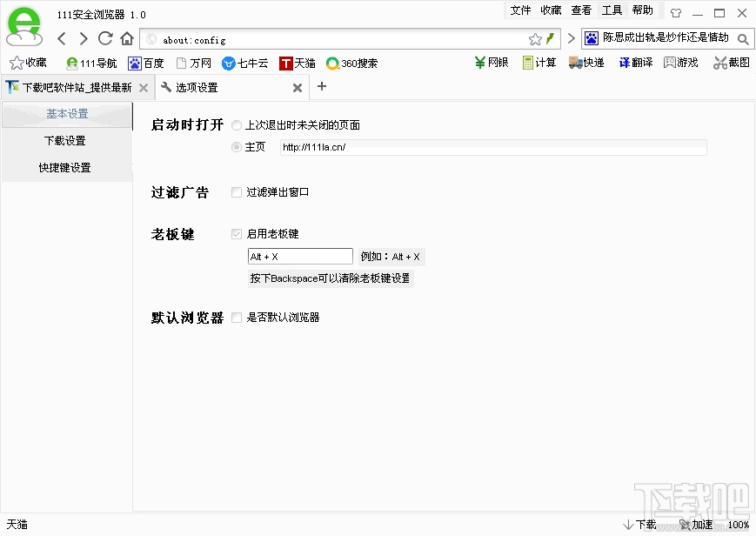
Task: Enable the 过滤弹出窗口 popup filter checkbox
Action: pos(236,193)
